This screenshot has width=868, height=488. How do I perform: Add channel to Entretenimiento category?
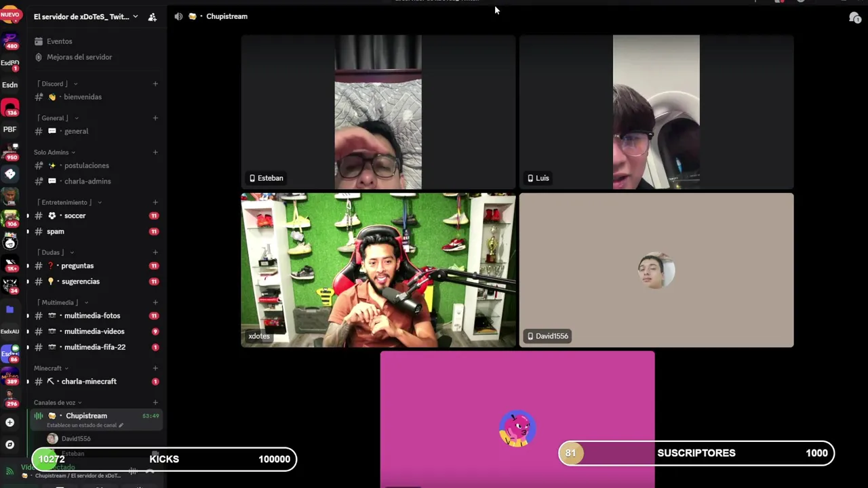155,203
